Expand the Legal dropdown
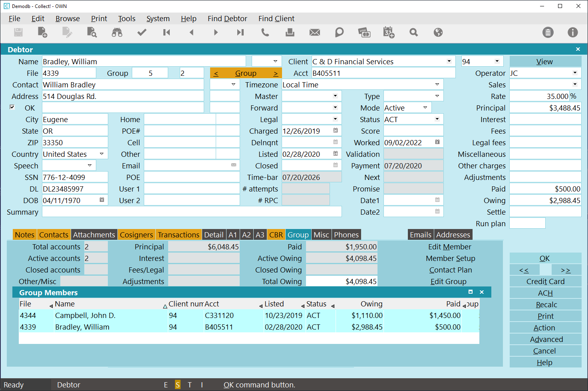 tap(336, 119)
